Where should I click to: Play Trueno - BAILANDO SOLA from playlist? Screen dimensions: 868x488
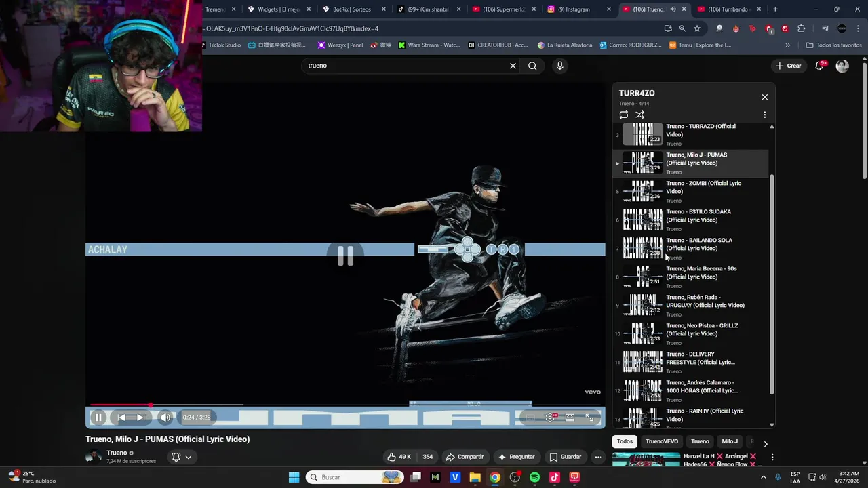(690, 248)
